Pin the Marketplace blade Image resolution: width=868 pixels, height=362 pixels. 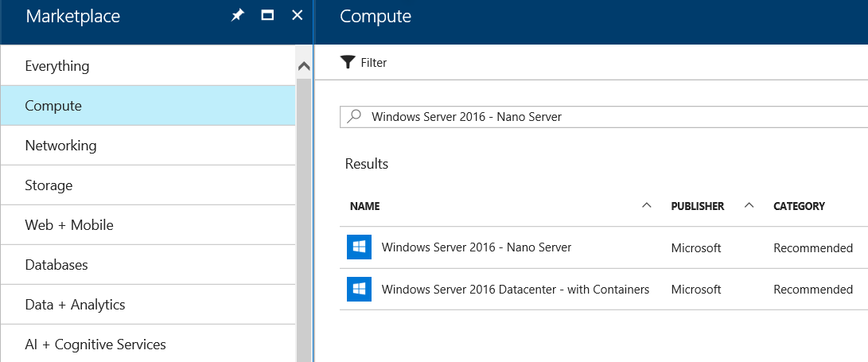point(237,15)
